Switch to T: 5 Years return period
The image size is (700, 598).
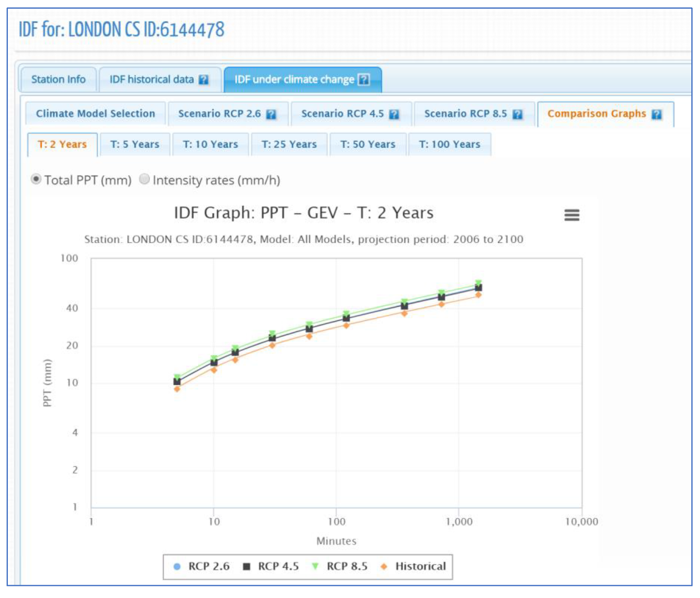click(x=135, y=145)
